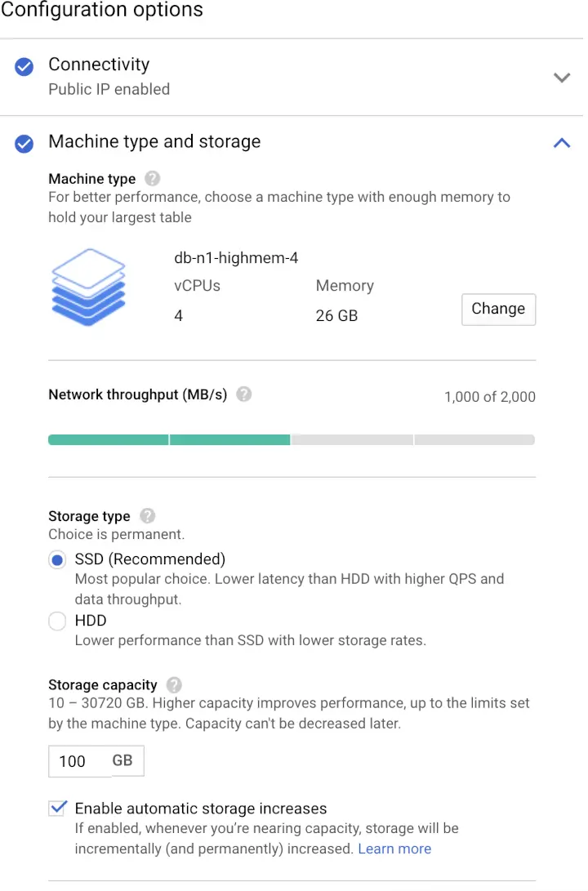Screen dimensions: 588x891
Task: Click the Network throughput progress bar
Action: point(292,440)
